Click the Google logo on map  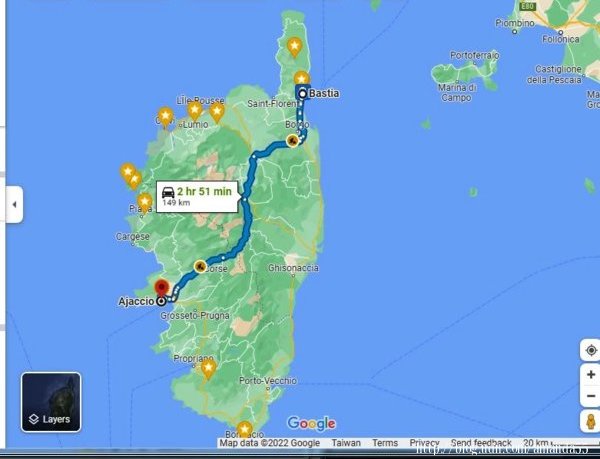pyautogui.click(x=311, y=423)
